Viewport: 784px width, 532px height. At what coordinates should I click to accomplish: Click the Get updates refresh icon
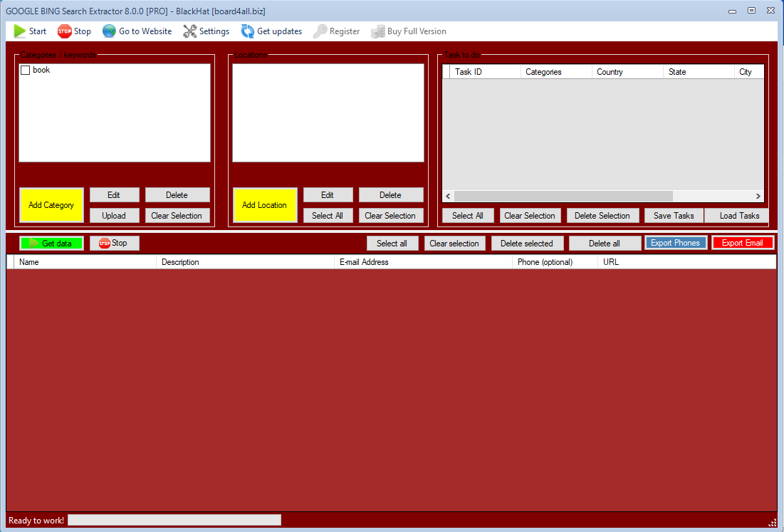247,31
